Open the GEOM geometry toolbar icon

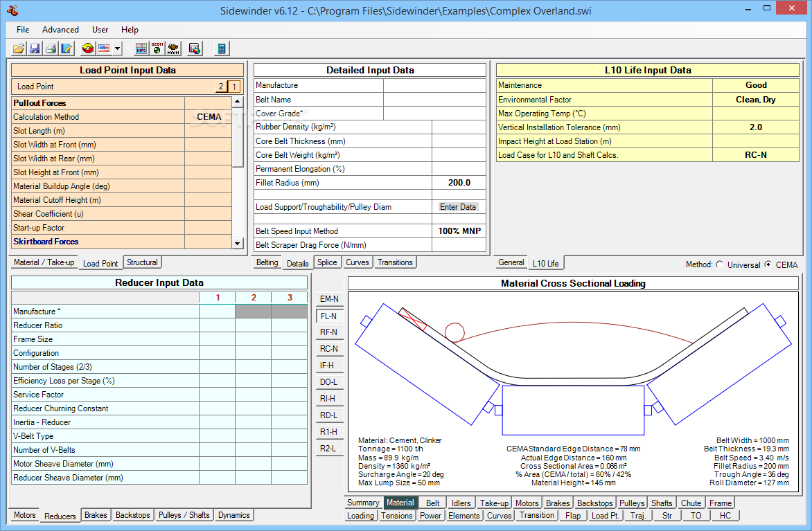click(157, 48)
